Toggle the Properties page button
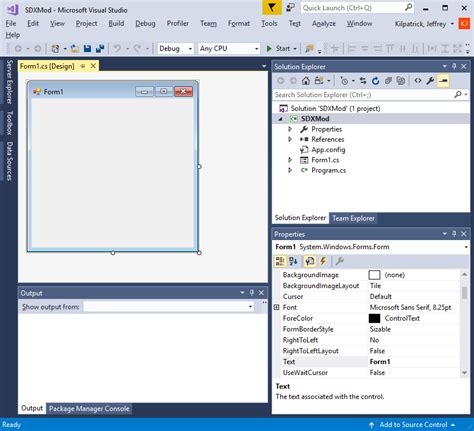Viewport: 474px width, 431px height. (x=310, y=261)
